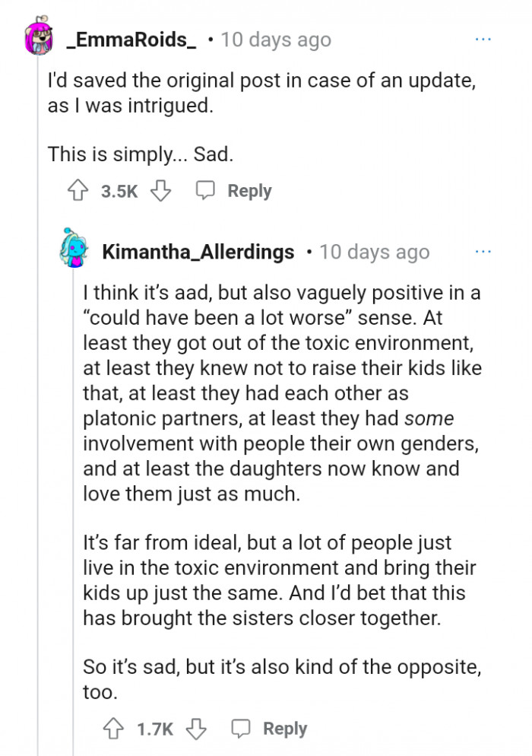Image resolution: width=532 pixels, height=756 pixels.
Task: Visit the Kimantha_Allerdings username link
Action: point(198,252)
